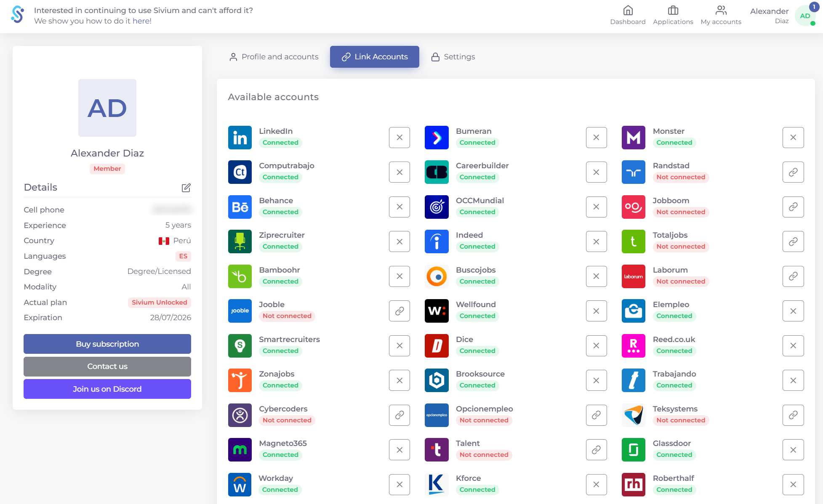
Task: Disconnect the Bamboohr account
Action: [x=400, y=276]
